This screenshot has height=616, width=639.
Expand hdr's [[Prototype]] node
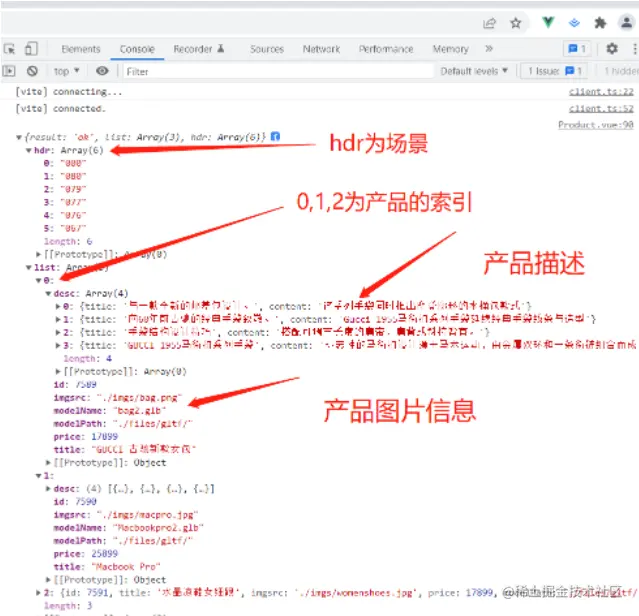pos(38,254)
